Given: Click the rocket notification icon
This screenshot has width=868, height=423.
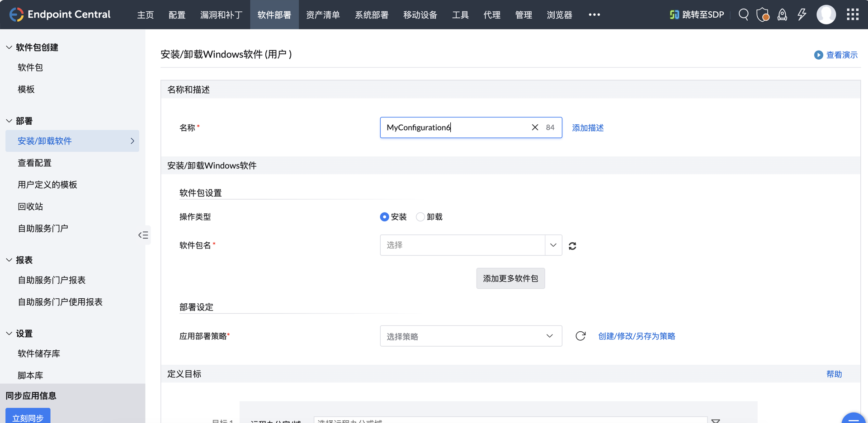Looking at the screenshot, I should tap(782, 14).
